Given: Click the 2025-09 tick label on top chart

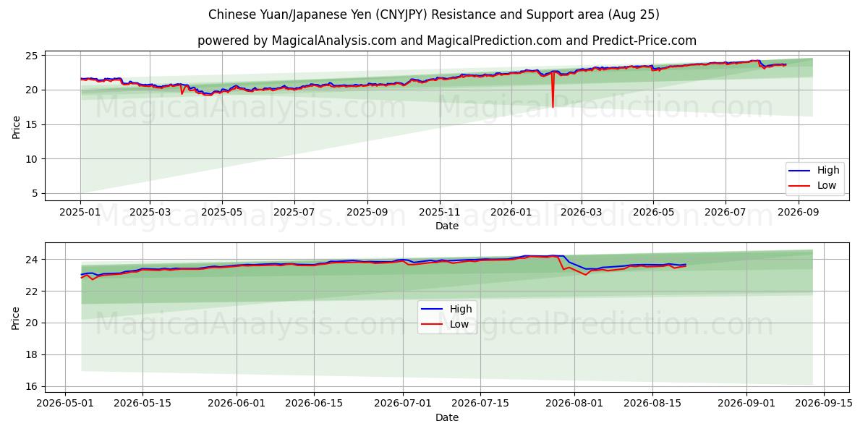Looking at the screenshot, I should click(x=367, y=213).
